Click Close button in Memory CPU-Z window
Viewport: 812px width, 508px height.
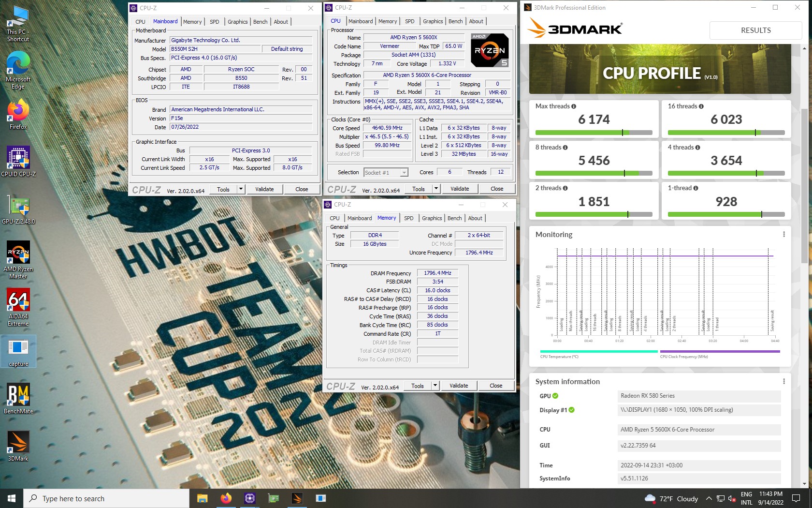click(496, 386)
